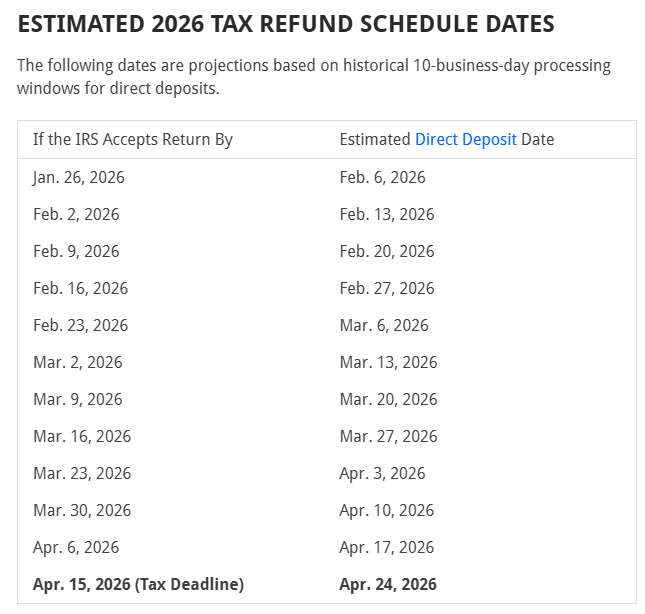Click the Apr. 10, 2026 deposit date
Viewport: 645px width, 614px height.
386,510
